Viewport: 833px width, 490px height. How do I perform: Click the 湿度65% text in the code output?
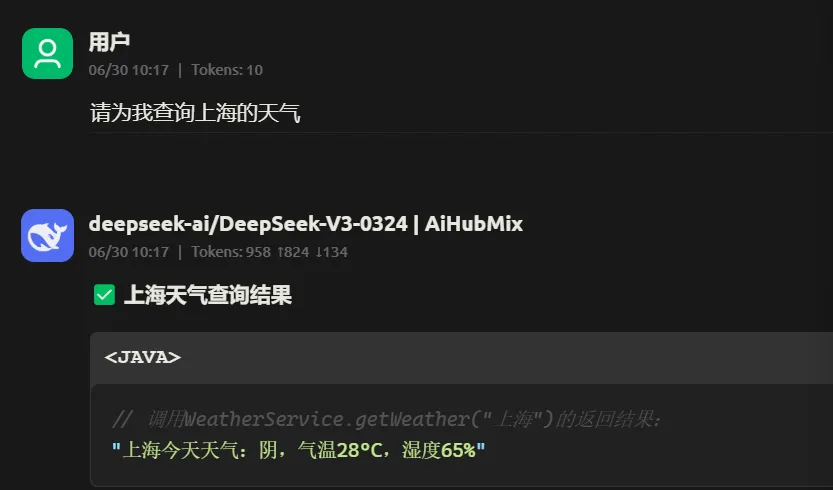click(x=439, y=450)
